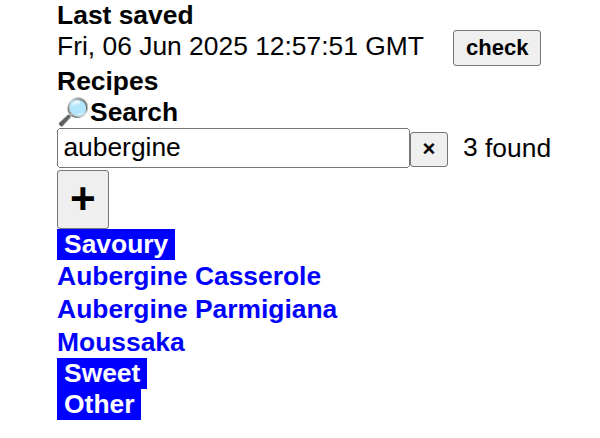Click the Search label text

(134, 112)
